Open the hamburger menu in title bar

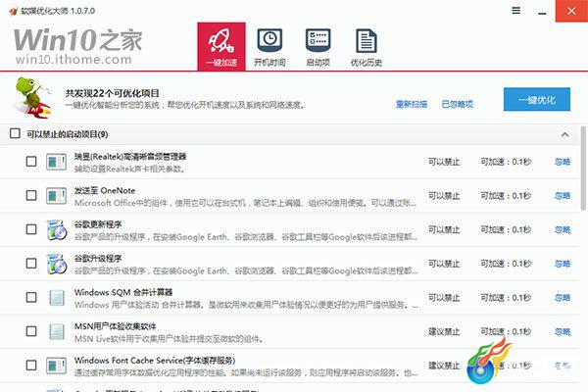(516, 11)
